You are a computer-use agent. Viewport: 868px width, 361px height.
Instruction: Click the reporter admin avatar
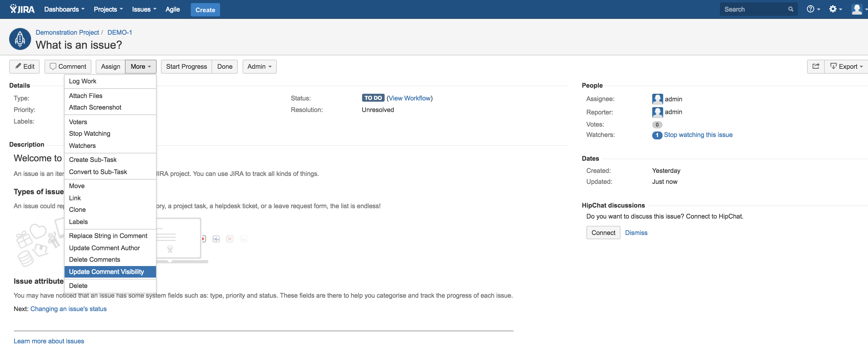click(657, 112)
